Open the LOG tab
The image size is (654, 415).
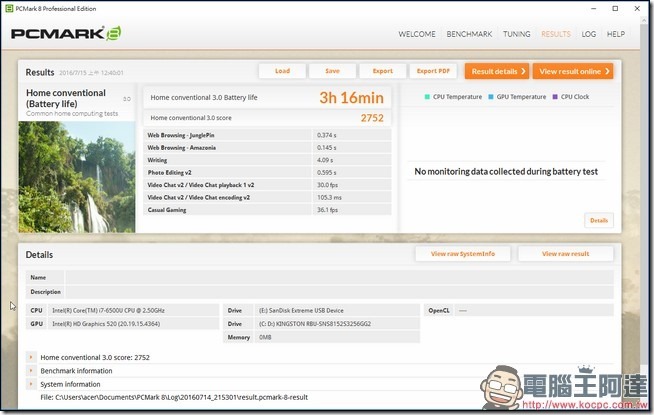(x=589, y=34)
